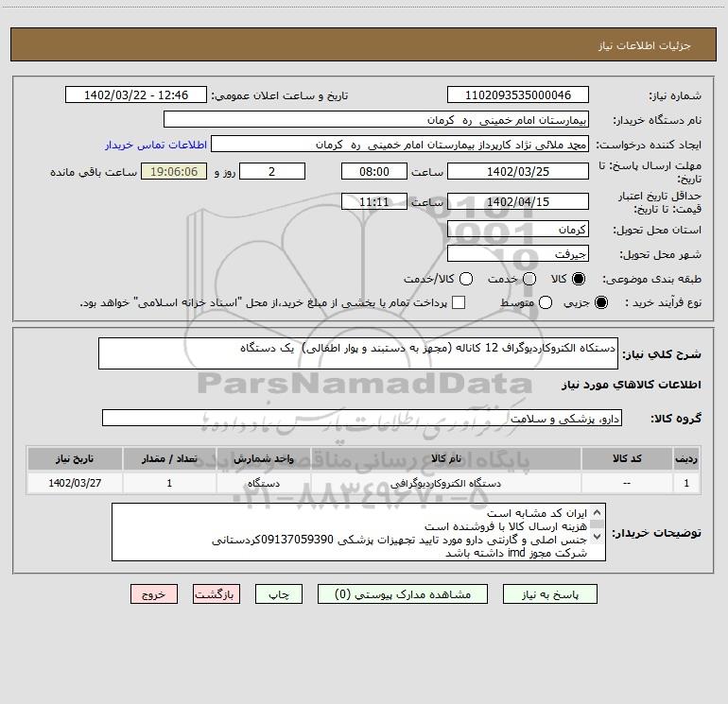Click the تعداد / مقدار column header

pos(169,458)
